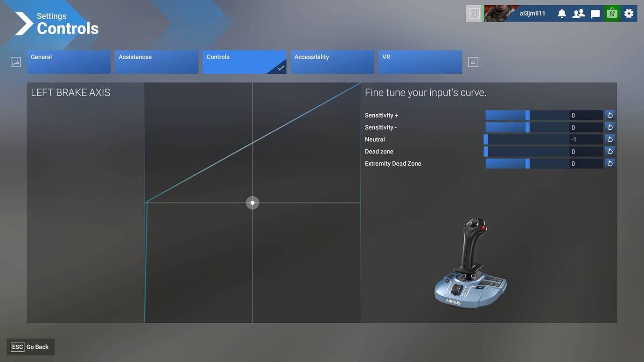The image size is (644, 362).
Task: Open the chat message icon
Action: click(x=595, y=14)
